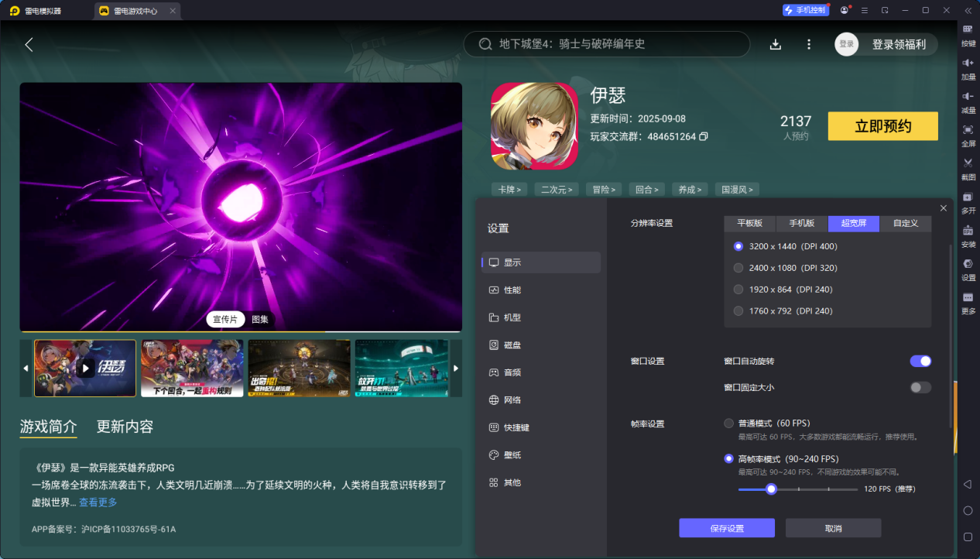Click the yellow 立即预约 button
Screen dimensions: 980x559
click(x=882, y=126)
